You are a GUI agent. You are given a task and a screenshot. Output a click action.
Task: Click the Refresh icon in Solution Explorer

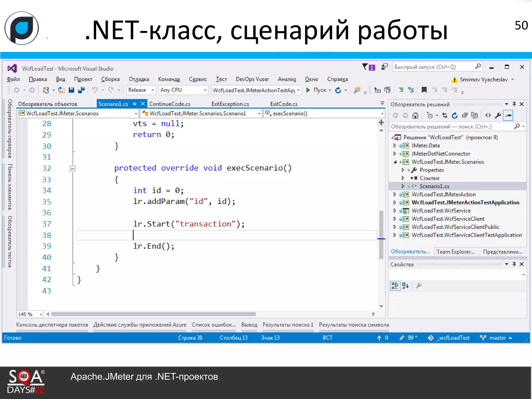(455, 115)
